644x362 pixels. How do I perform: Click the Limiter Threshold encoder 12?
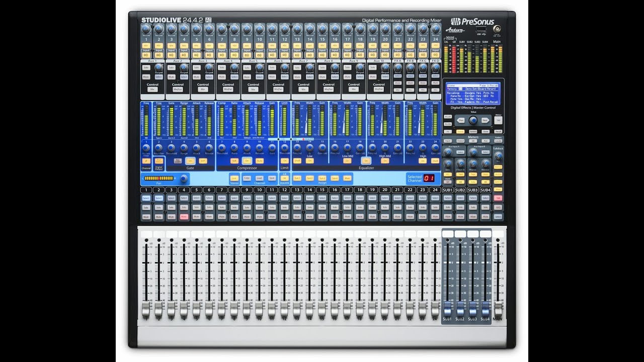284,148
